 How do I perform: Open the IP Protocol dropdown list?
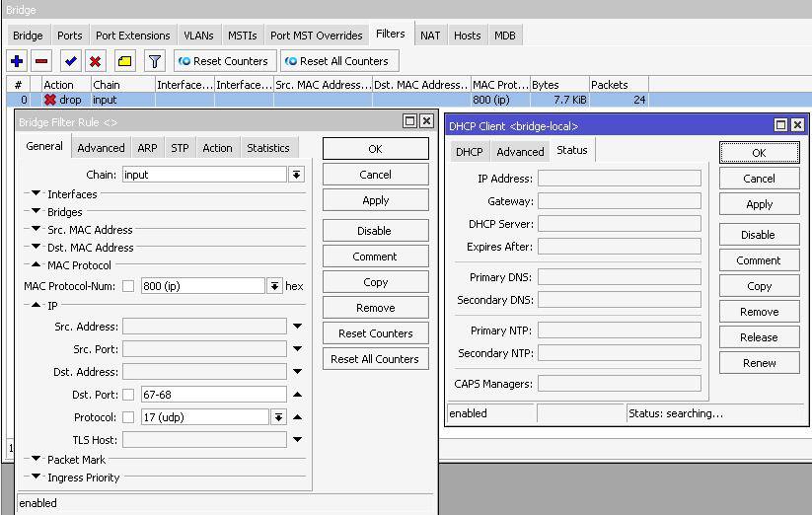point(278,417)
